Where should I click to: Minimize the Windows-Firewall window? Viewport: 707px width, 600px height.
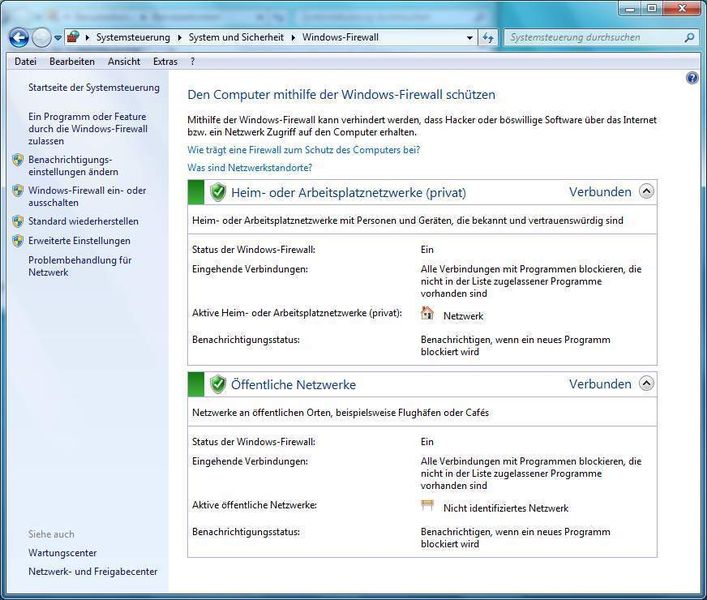[x=631, y=8]
